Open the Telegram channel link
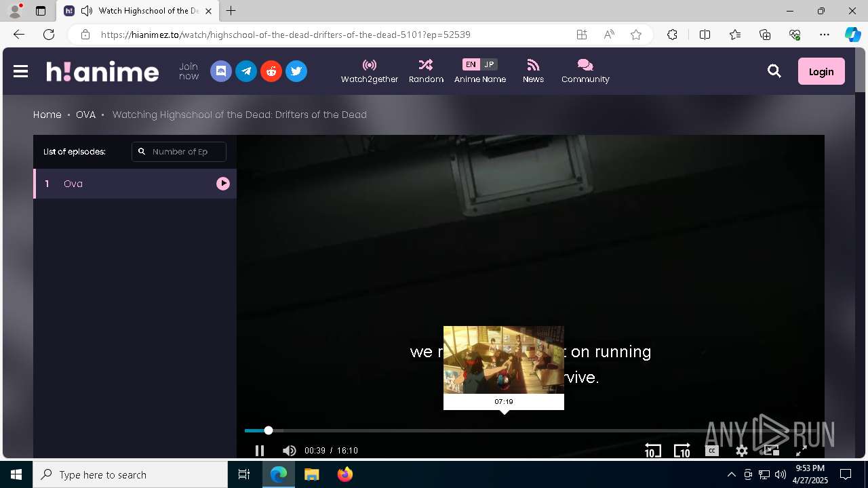Screen dimensions: 868x488 pos(246,71)
